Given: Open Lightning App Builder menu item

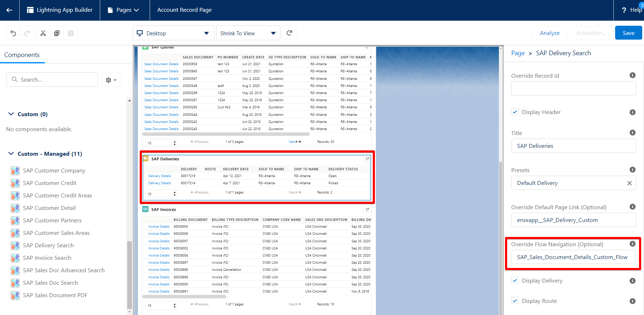Looking at the screenshot, I should coord(60,10).
